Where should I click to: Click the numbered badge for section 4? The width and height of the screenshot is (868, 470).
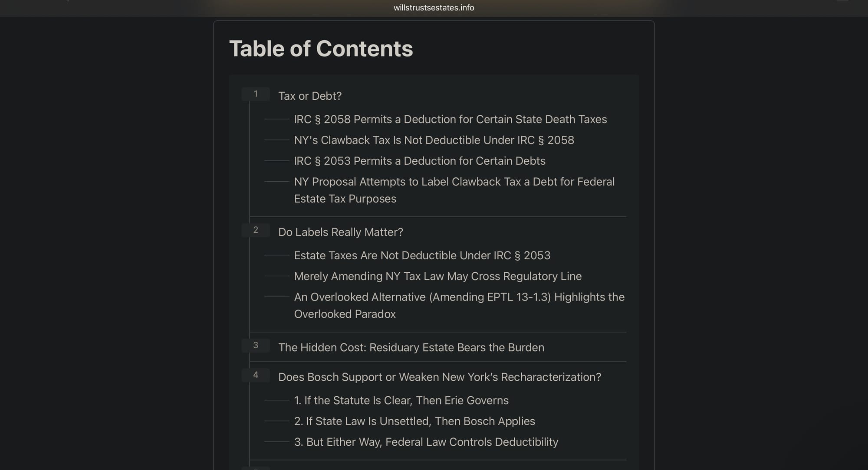(256, 375)
